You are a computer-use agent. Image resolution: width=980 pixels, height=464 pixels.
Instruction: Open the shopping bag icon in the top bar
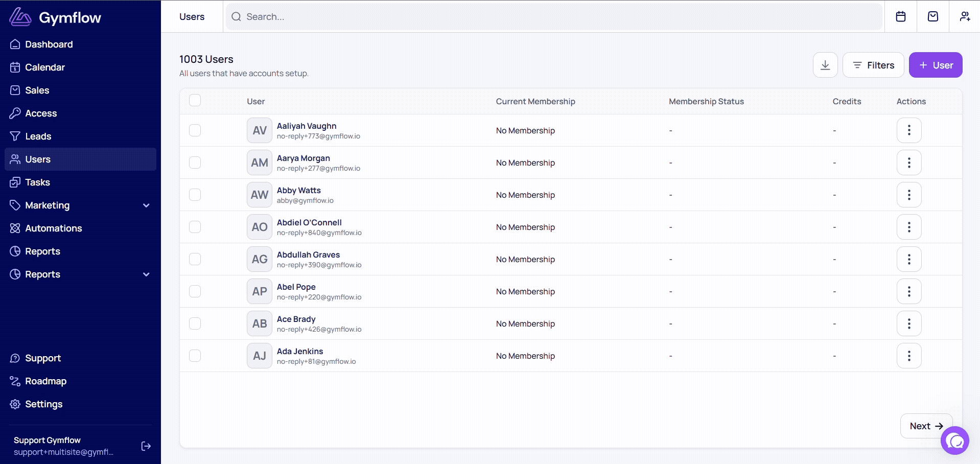(933, 16)
